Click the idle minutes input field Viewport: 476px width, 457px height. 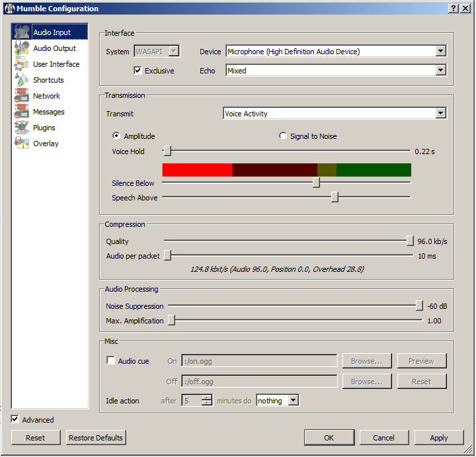pos(192,401)
